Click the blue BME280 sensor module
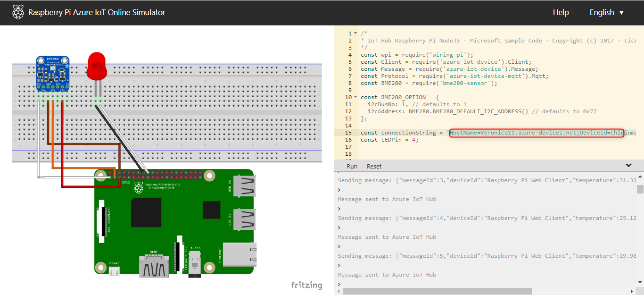The width and height of the screenshot is (644, 295). point(53,72)
